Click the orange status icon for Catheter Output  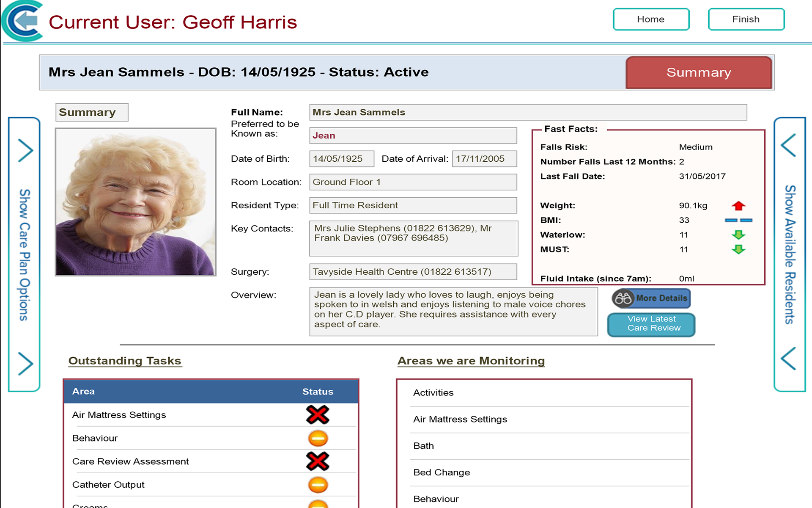click(318, 485)
